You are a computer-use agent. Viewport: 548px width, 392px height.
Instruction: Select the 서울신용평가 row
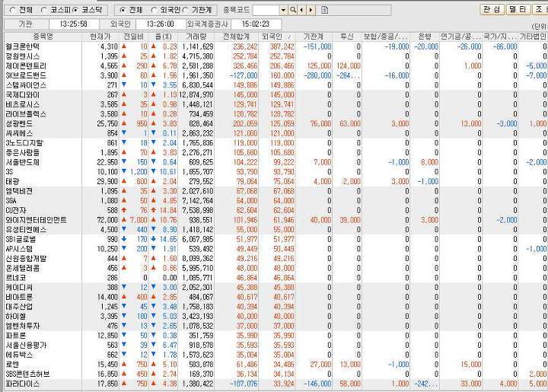coord(276,346)
